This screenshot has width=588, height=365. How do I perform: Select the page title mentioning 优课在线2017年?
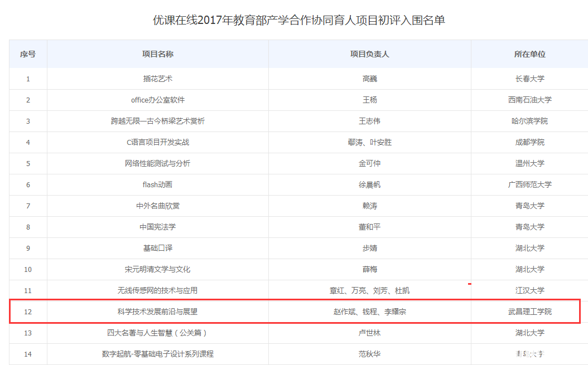[x=299, y=21]
